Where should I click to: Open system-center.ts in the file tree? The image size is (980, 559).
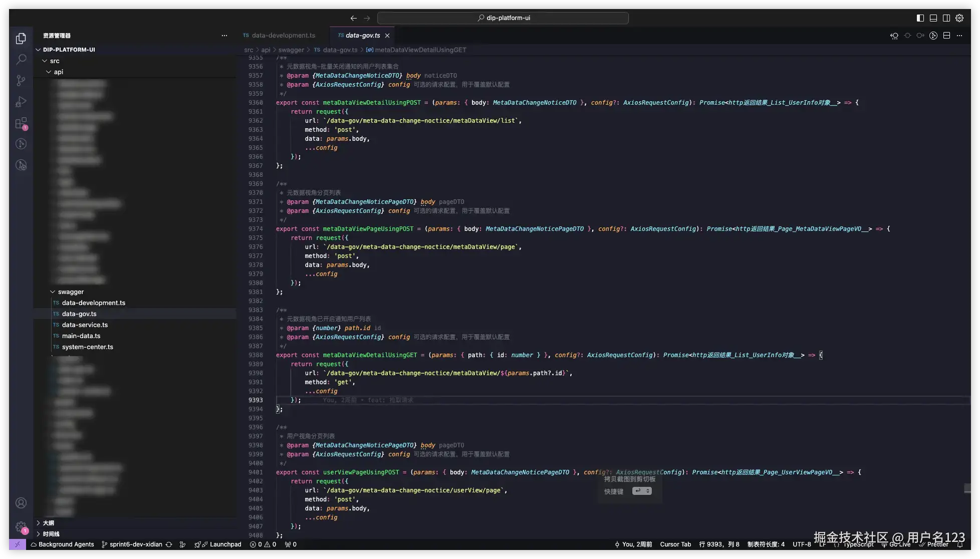click(87, 347)
